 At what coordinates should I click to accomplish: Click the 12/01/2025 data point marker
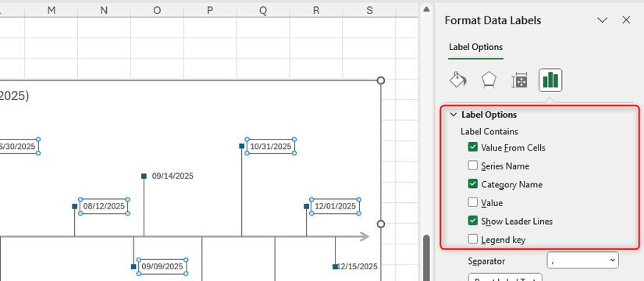click(x=307, y=206)
